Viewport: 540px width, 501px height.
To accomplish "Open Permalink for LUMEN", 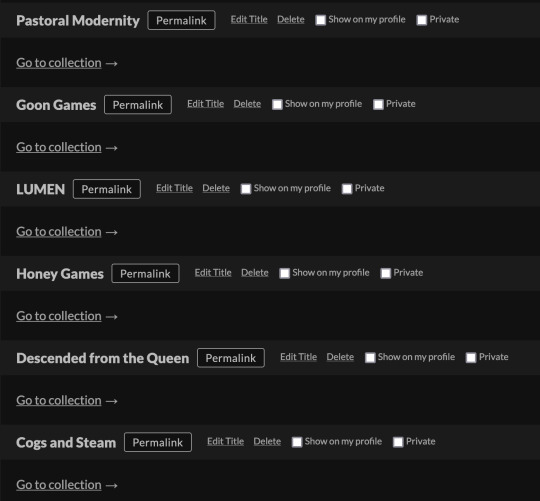I will [x=107, y=189].
